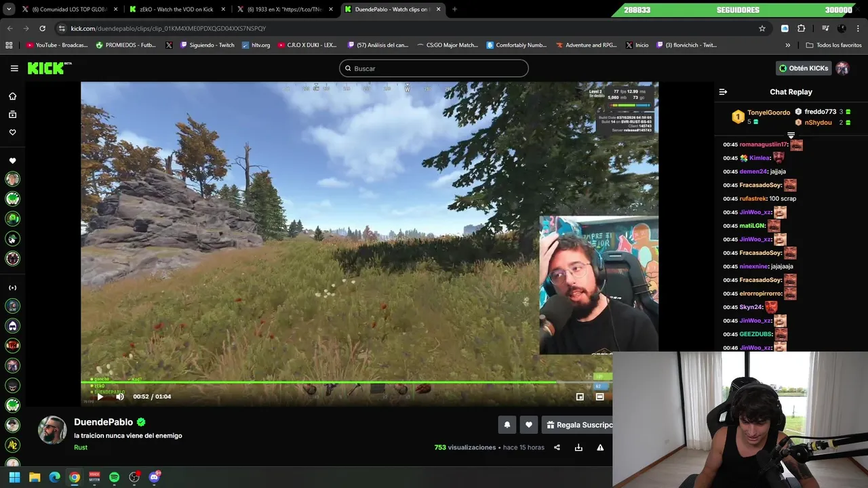Open Siguiendo - Twitch bookmark
This screenshot has height=488, width=868.
207,45
